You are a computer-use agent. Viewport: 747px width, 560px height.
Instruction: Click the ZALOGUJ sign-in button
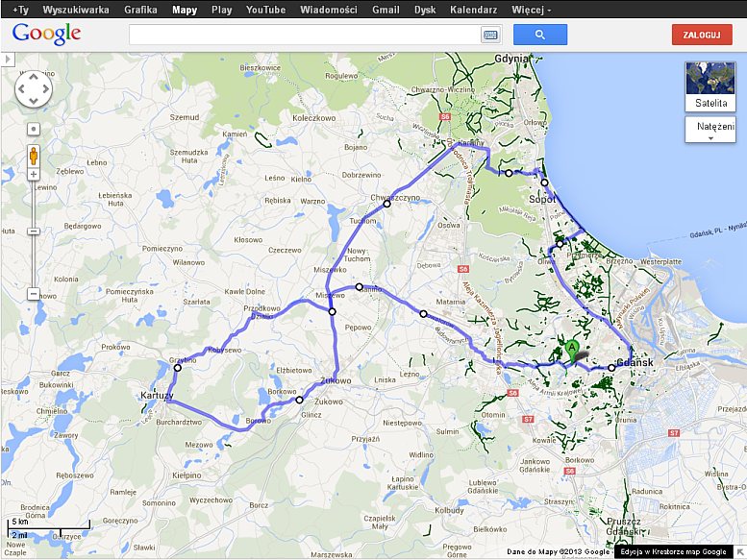coord(702,35)
